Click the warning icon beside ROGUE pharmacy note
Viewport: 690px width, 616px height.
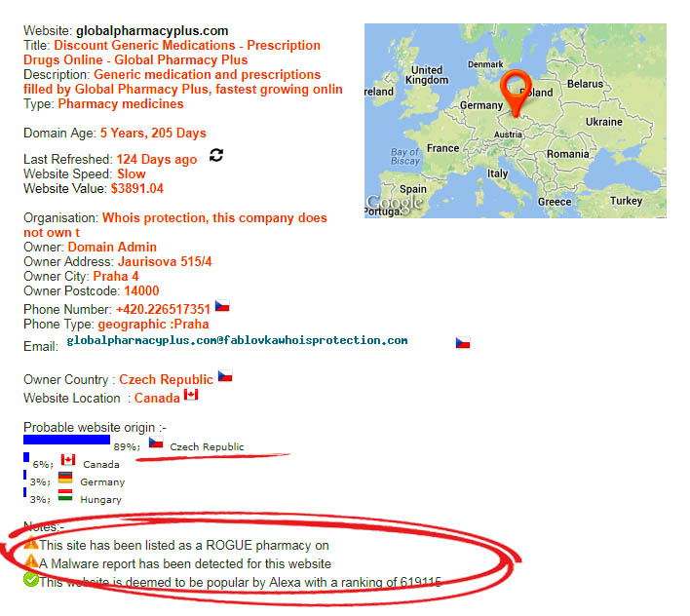point(31,543)
